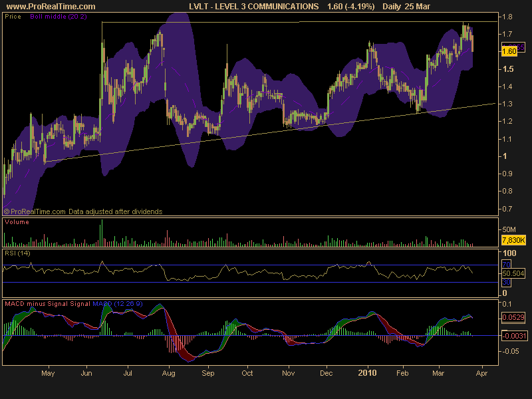Click the Jun label on time axis
The width and height of the screenshot is (532, 399).
[86, 373]
